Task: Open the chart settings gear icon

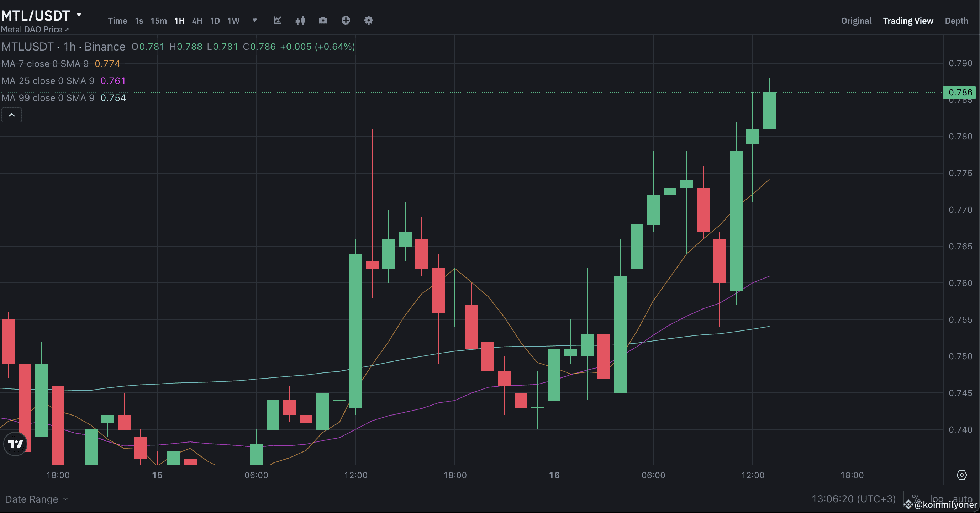Action: [368, 21]
